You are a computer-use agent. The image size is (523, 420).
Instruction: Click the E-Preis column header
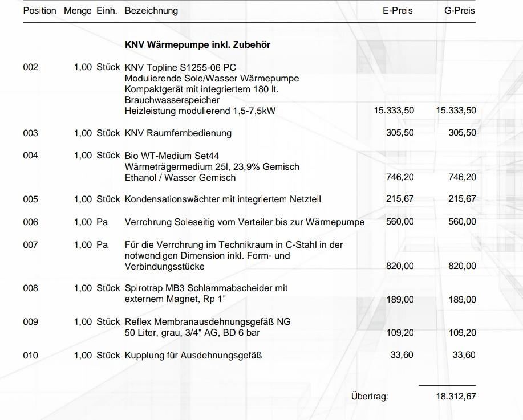[x=398, y=11]
